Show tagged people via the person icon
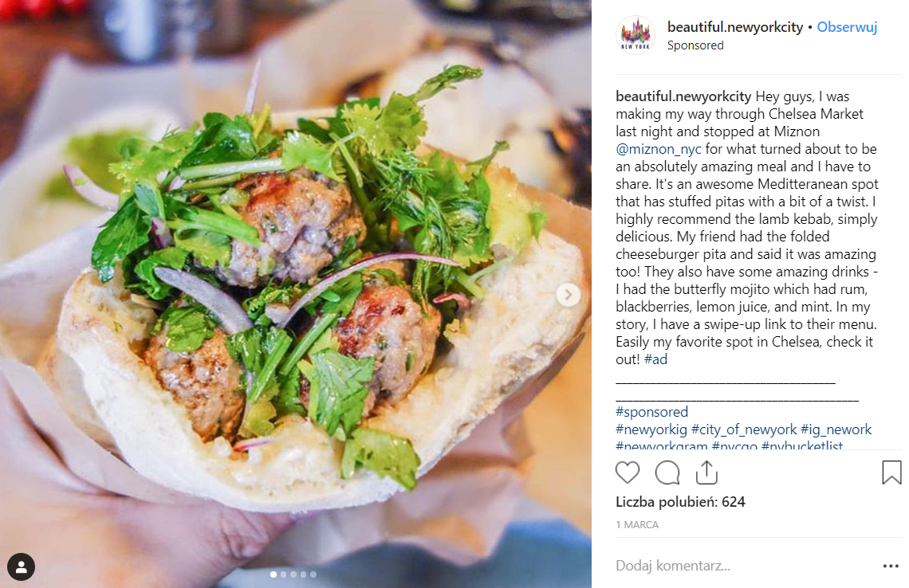 (x=21, y=567)
